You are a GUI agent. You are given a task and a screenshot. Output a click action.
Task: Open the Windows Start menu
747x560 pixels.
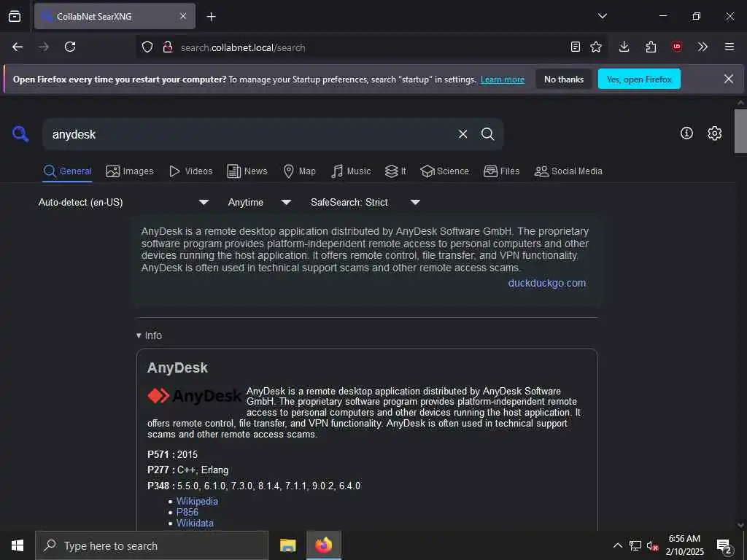point(18,545)
